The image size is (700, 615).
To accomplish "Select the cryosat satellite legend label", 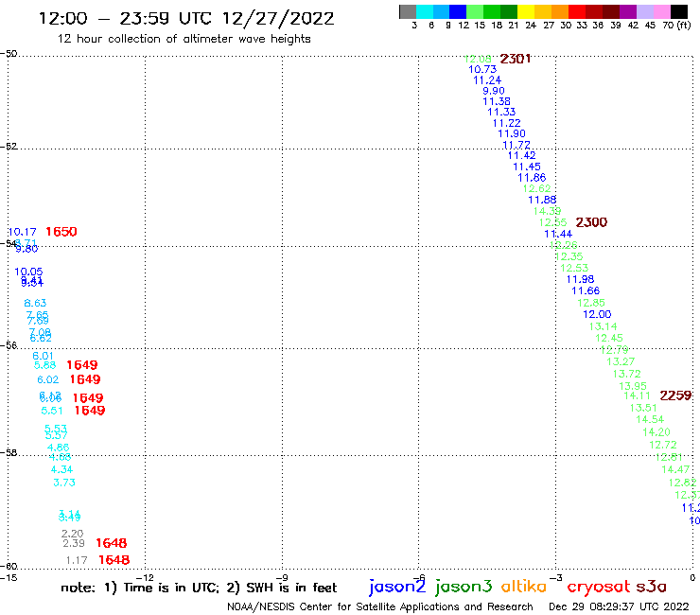I will 599,587.
